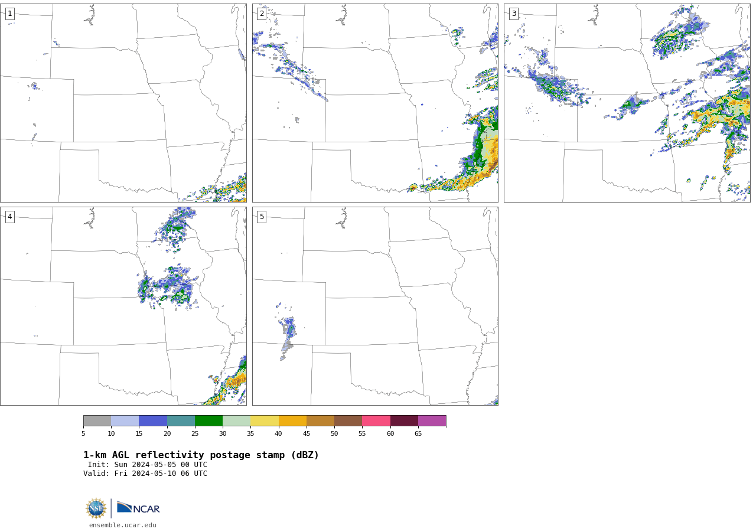The height and width of the screenshot is (532, 756).
Task: Click the colorbar tick label 5
Action: 83,434
